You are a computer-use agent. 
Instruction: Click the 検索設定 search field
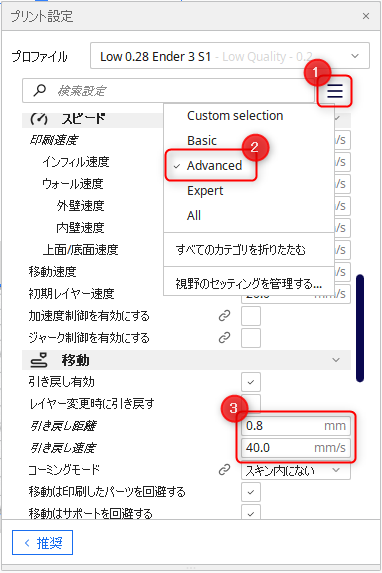tap(168, 90)
